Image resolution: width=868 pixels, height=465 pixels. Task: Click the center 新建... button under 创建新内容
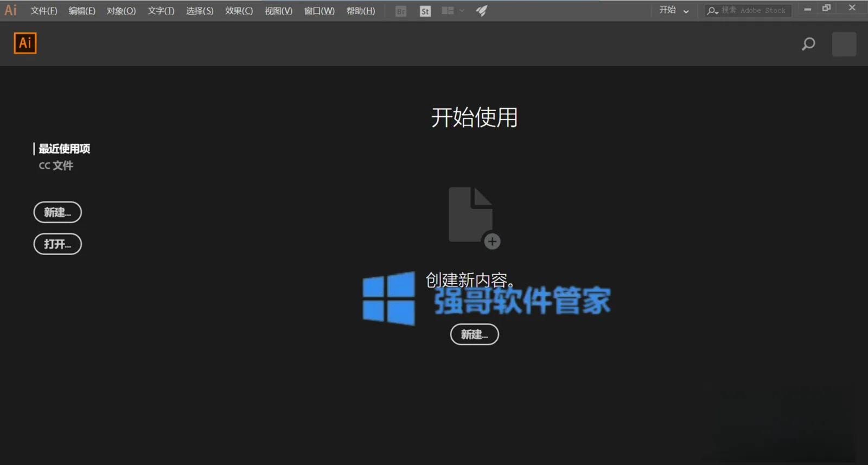pyautogui.click(x=475, y=334)
